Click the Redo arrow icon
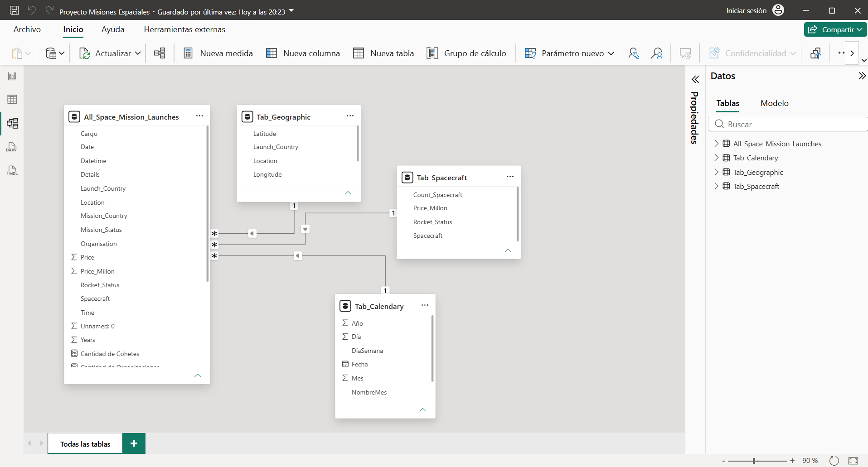 point(49,10)
